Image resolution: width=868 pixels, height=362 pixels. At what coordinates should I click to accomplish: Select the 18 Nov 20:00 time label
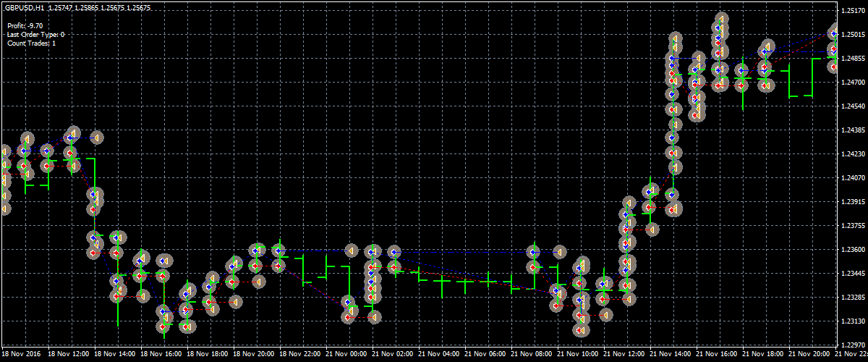click(x=254, y=355)
